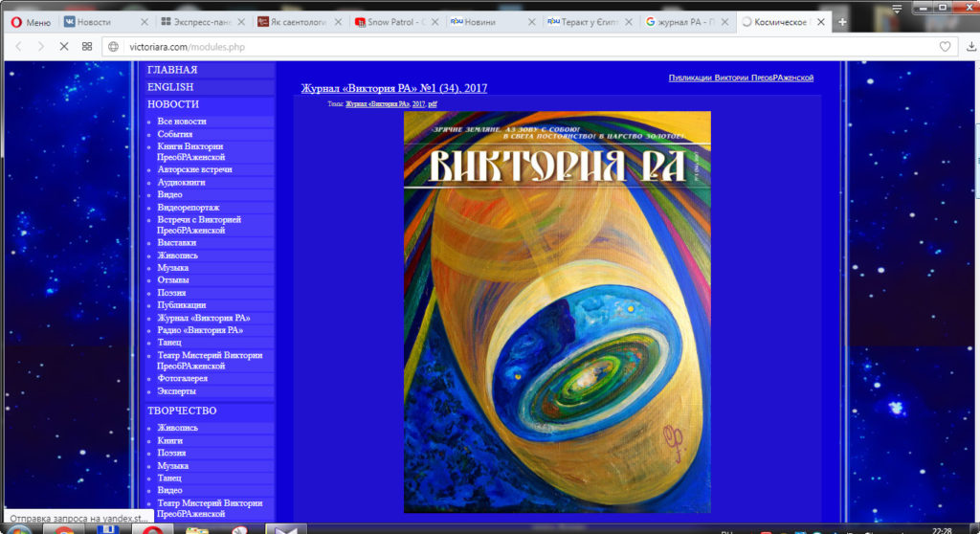
Task: Go forward with the browser forward arrow
Action: [x=40, y=46]
